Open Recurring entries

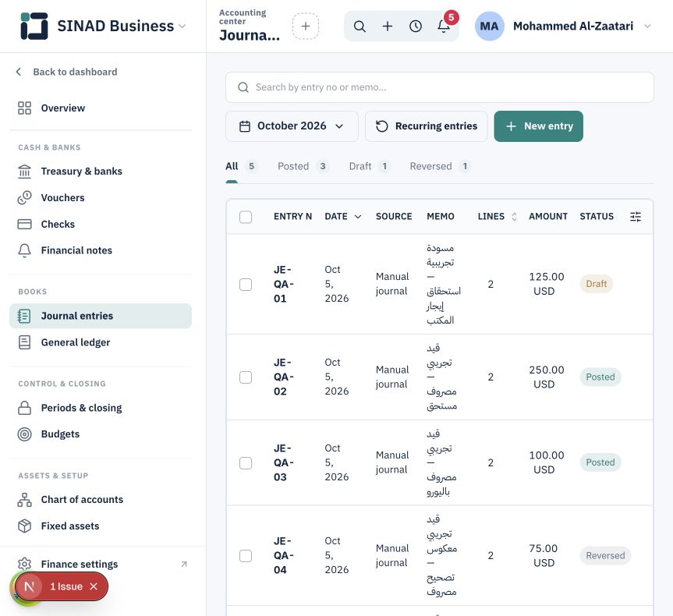pos(427,126)
